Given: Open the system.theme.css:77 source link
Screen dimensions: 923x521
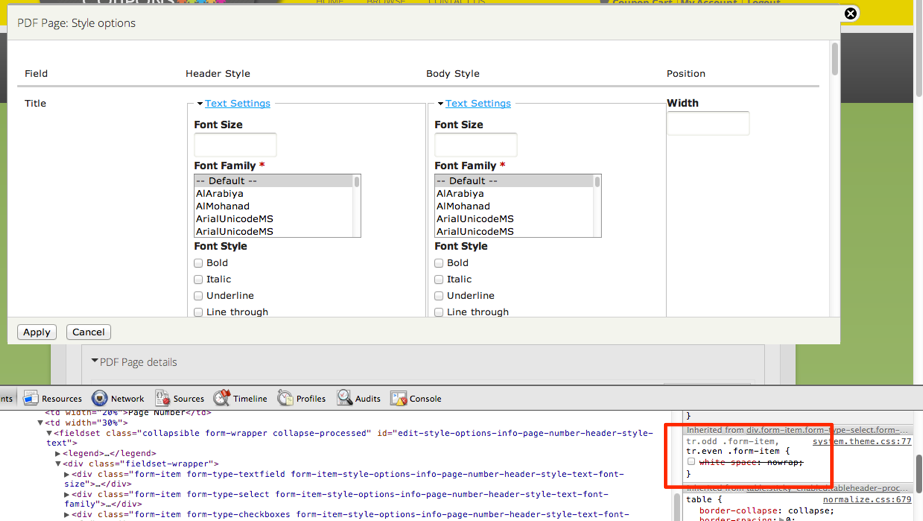Looking at the screenshot, I should (861, 441).
